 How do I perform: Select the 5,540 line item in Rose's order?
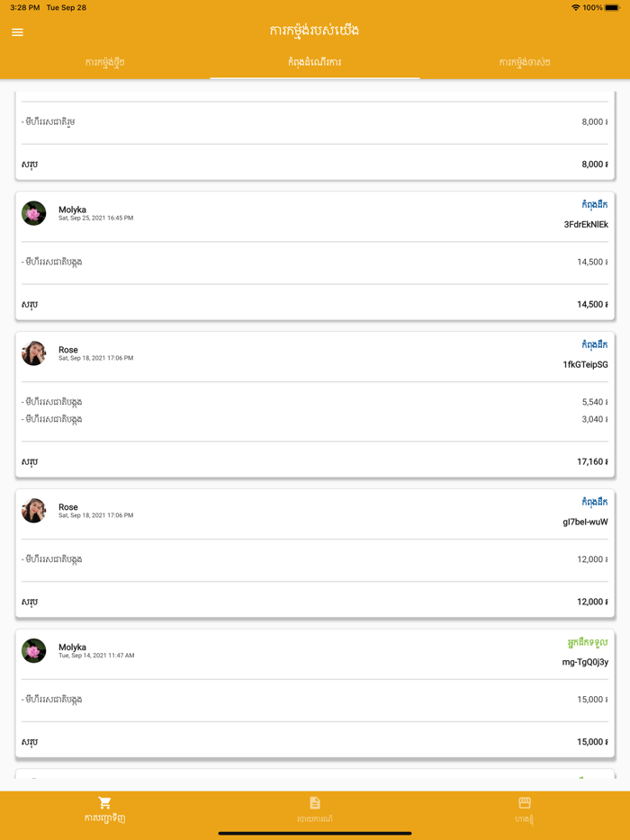pyautogui.click(x=314, y=402)
